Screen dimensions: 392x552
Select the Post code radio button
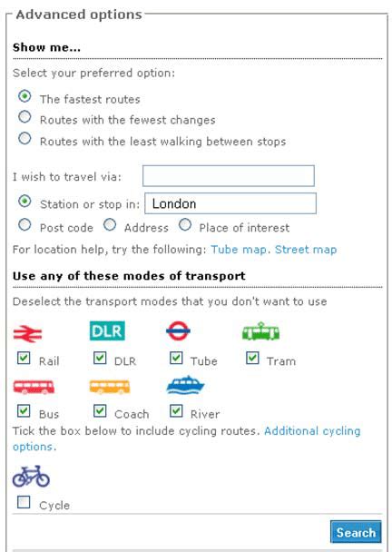coord(24,224)
